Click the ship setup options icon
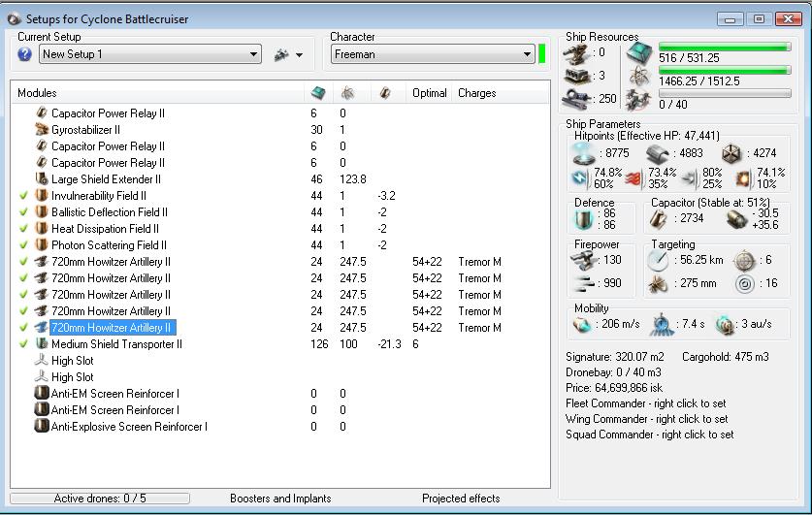Screen dimensions: 812x515 [281, 54]
